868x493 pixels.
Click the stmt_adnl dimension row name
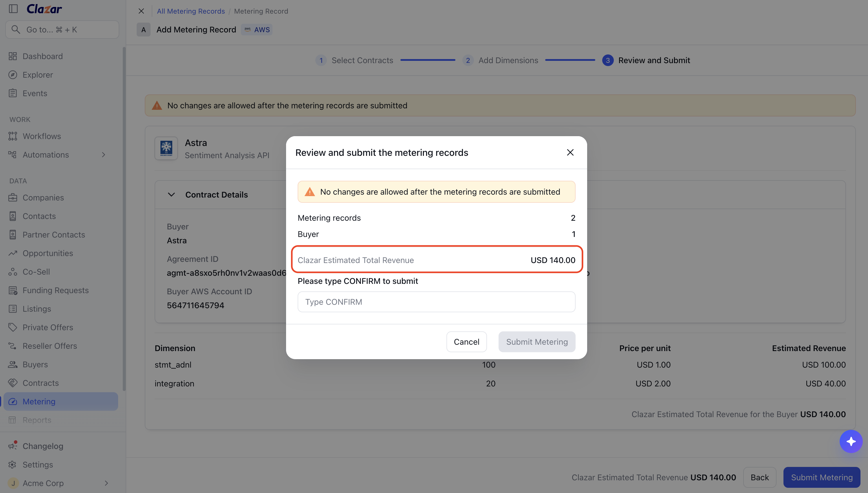pyautogui.click(x=173, y=365)
